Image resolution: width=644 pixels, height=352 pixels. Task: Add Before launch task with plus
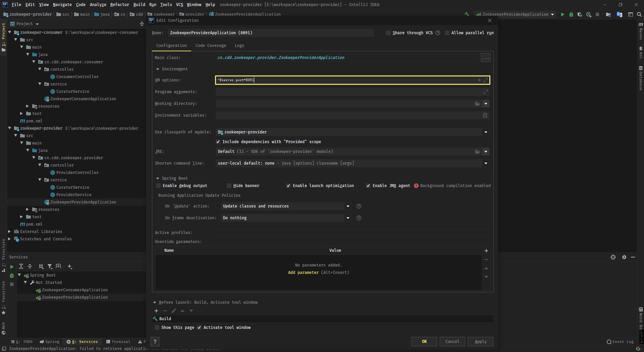pyautogui.click(x=156, y=311)
